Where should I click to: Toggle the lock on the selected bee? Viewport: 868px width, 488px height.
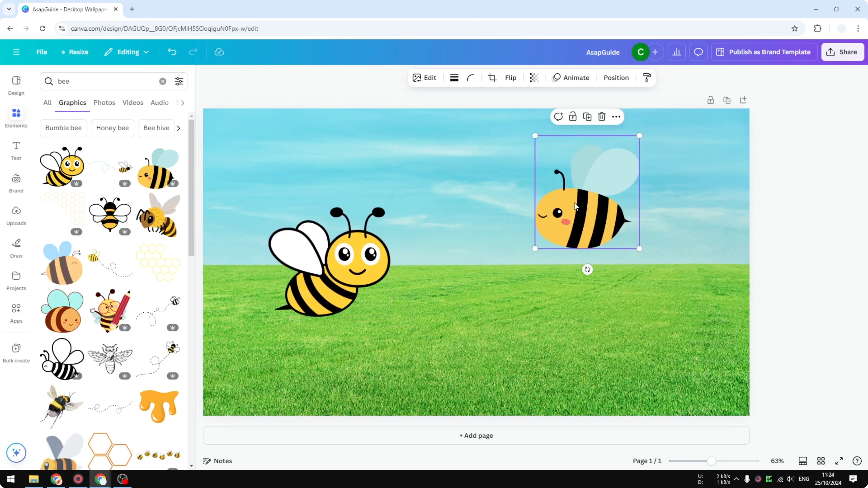click(572, 116)
